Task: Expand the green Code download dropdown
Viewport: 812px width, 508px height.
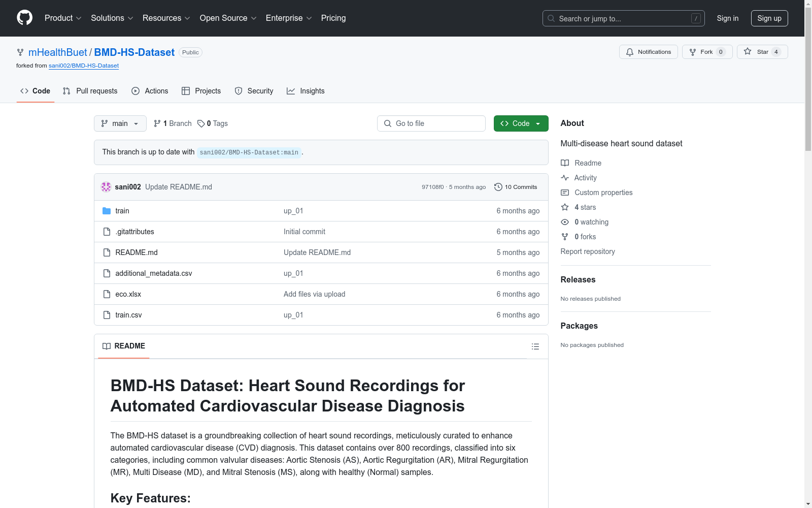Action: pos(537,123)
